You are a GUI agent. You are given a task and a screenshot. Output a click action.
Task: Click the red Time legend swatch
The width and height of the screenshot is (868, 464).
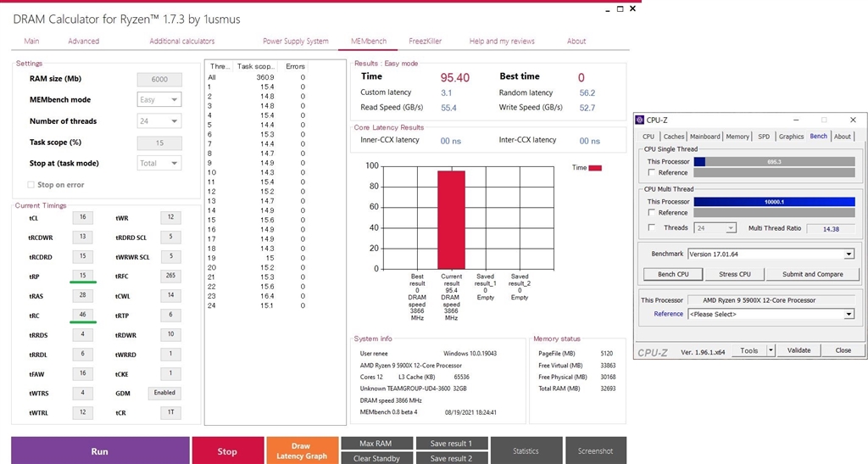(595, 168)
